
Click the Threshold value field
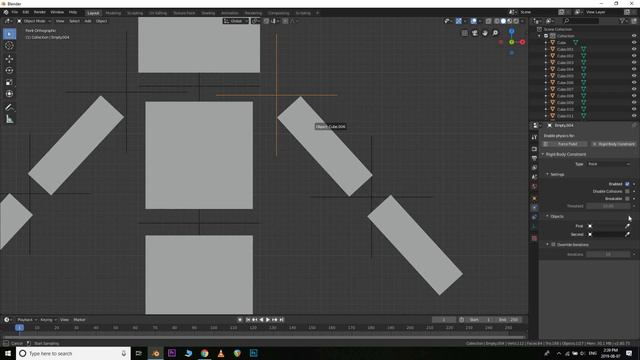click(609, 206)
